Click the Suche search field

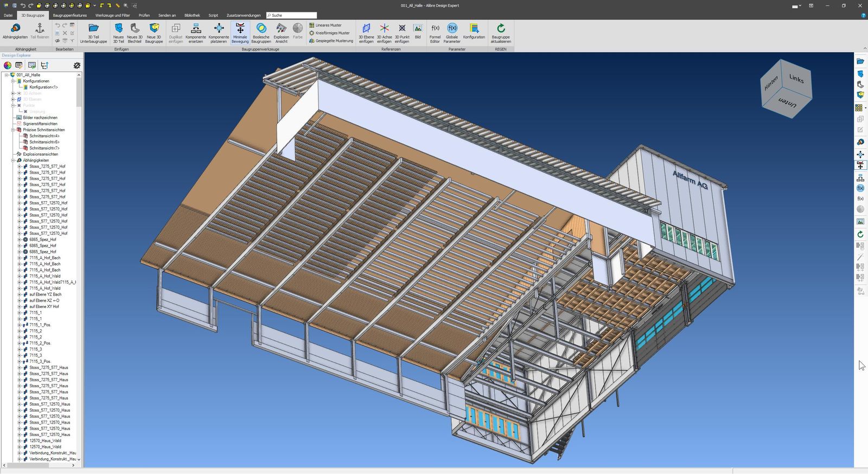[291, 15]
